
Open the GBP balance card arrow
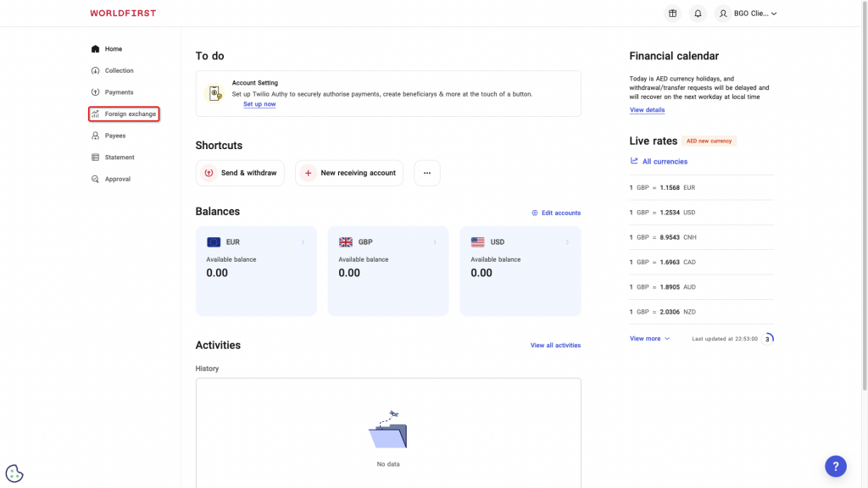click(x=435, y=242)
